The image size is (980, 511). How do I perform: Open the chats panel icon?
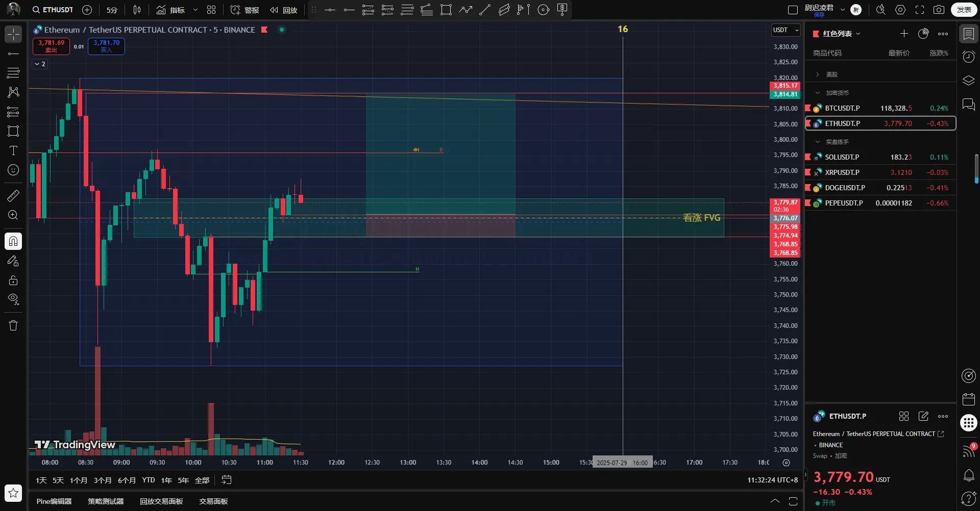tap(968, 105)
